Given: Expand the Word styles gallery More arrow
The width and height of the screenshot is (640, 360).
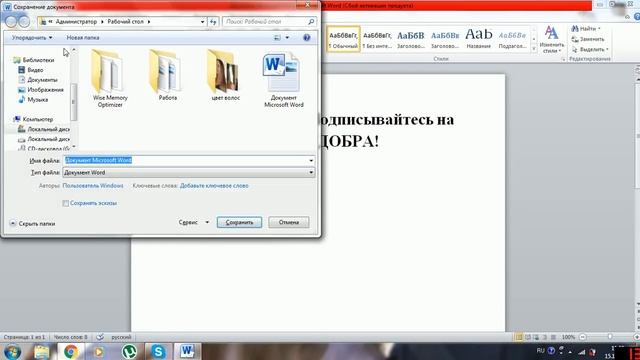Looking at the screenshot, I should click(534, 49).
